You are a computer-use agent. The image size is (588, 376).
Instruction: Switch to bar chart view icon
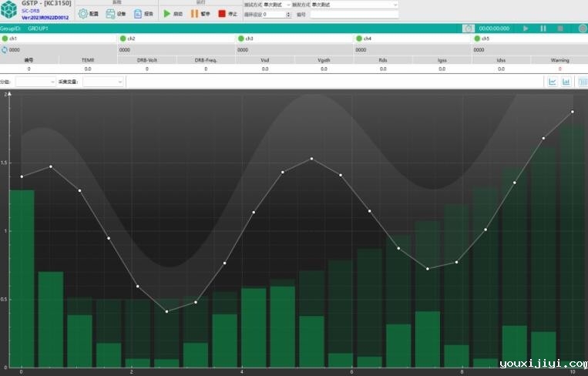click(566, 82)
